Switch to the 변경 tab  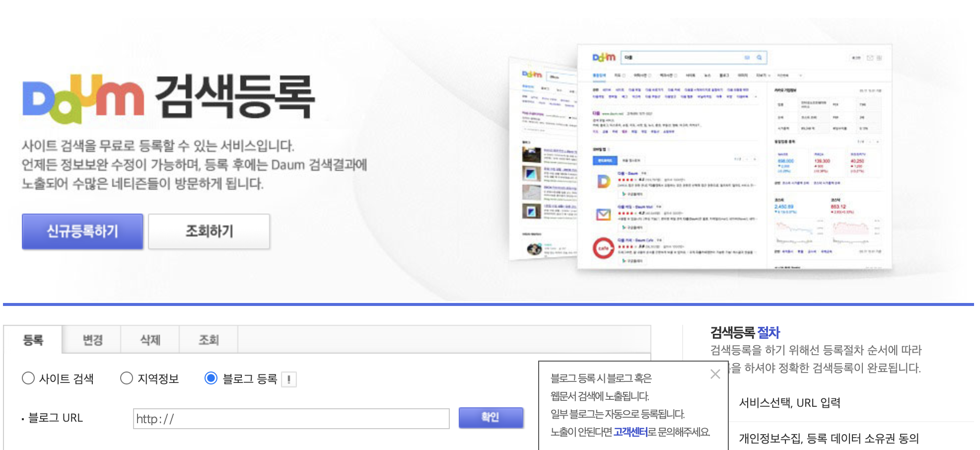pos(92,340)
